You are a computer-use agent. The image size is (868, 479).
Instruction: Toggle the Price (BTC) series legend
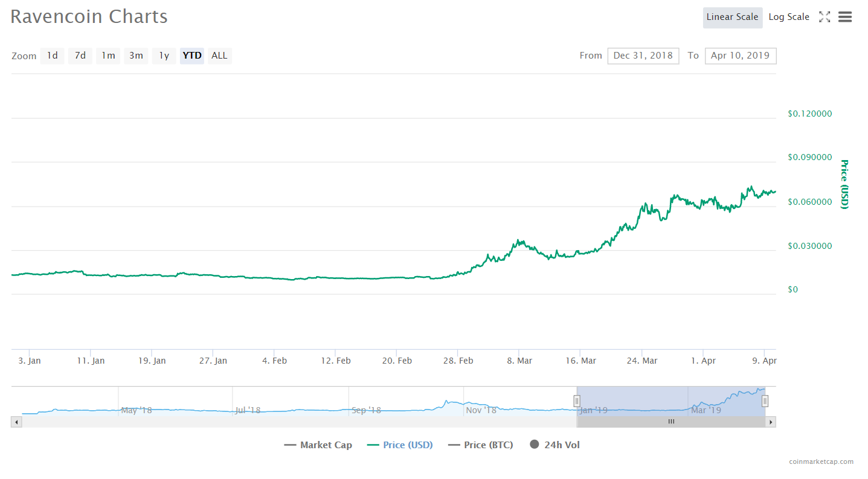click(481, 445)
